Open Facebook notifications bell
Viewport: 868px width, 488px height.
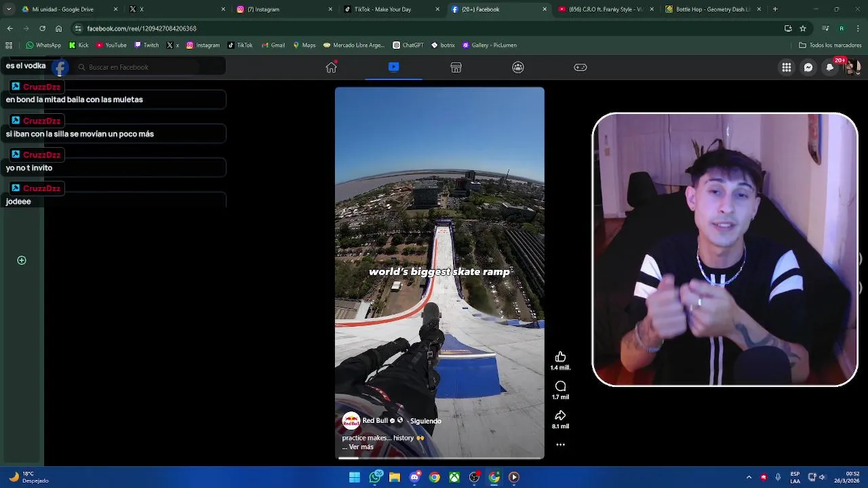coord(830,67)
